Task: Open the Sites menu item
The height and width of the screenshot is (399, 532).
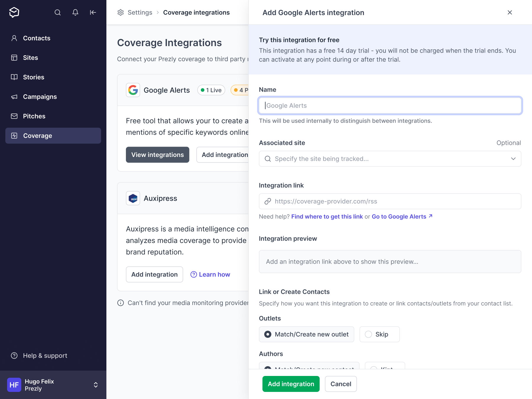Action: point(53,58)
